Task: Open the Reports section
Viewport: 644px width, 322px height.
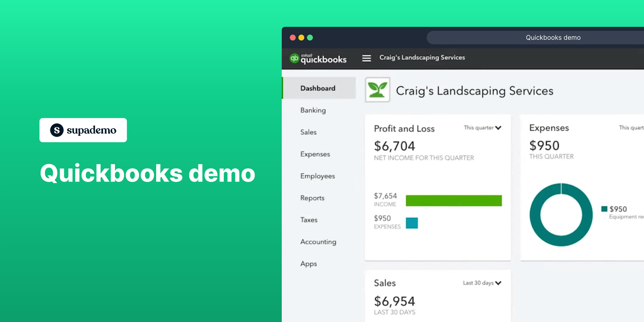Action: coord(312,198)
